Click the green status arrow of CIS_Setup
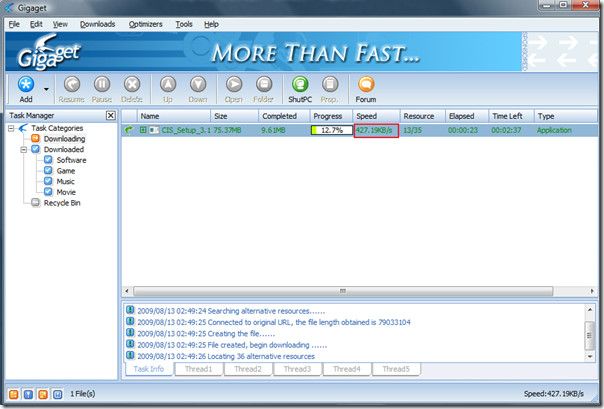 pos(129,130)
